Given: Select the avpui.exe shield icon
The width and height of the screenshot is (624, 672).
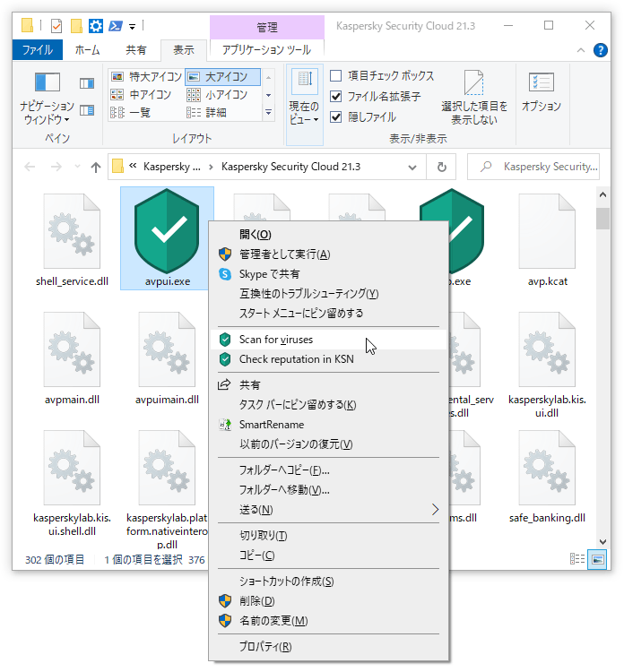Looking at the screenshot, I should [167, 231].
